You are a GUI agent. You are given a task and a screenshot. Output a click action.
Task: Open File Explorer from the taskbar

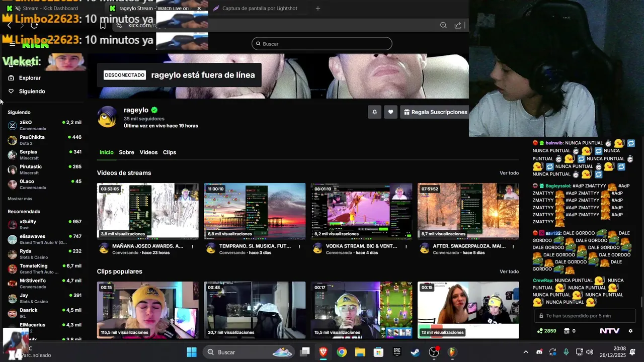(360, 352)
